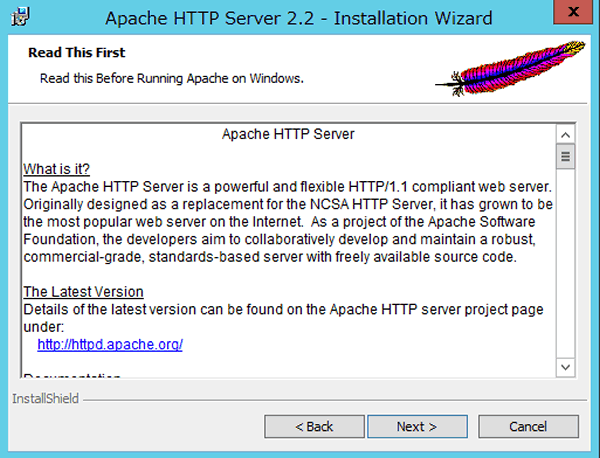The width and height of the screenshot is (600, 458).
Task: Go back with the Back button
Action: (314, 426)
